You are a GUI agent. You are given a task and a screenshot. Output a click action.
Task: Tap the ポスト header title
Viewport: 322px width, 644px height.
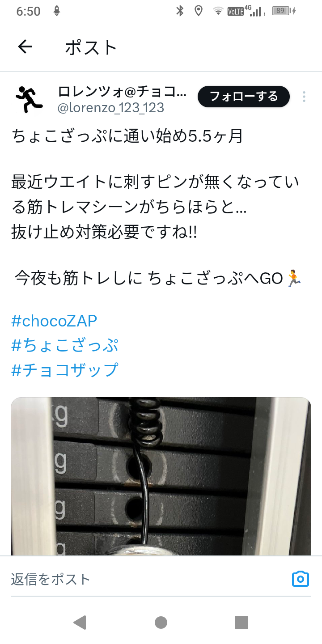[x=91, y=47]
